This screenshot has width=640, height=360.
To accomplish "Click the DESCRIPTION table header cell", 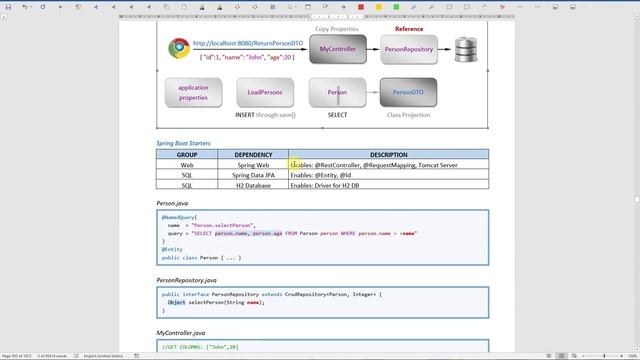I will (389, 155).
